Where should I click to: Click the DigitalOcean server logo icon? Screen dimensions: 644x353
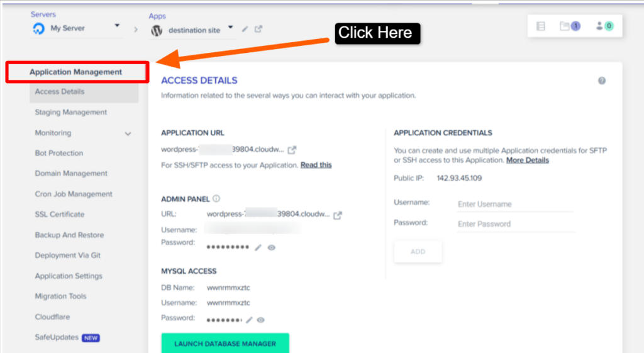[x=38, y=28]
